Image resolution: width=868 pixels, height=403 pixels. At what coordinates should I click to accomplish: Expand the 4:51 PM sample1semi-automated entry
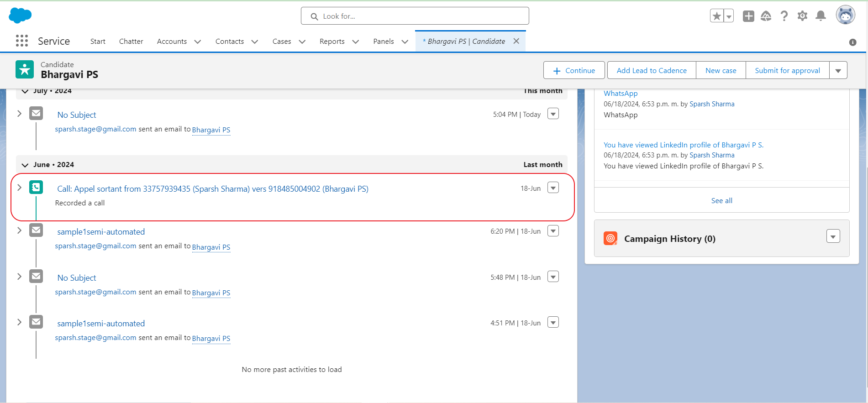(19, 322)
